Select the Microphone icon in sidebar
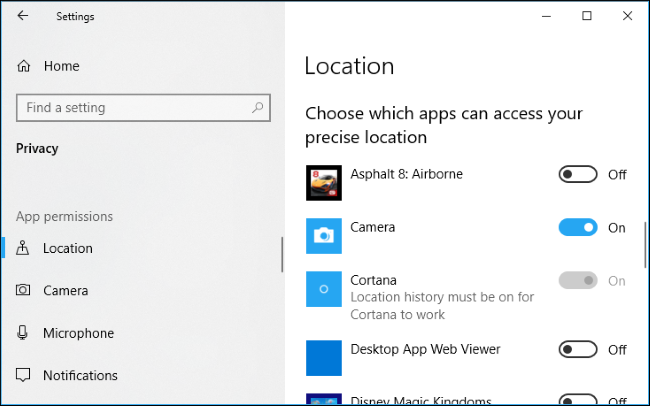 (22, 333)
